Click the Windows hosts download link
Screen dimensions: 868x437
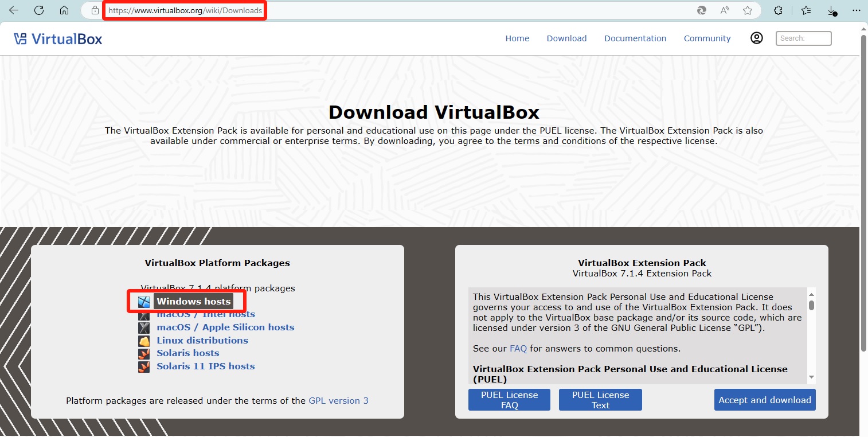click(193, 301)
